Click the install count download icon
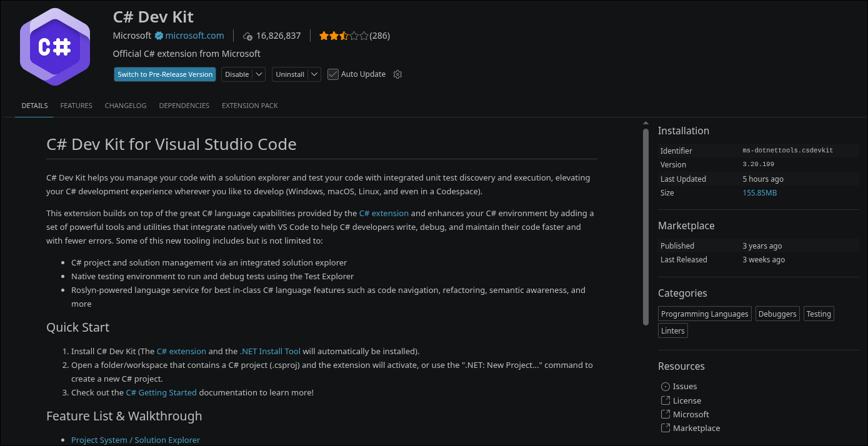This screenshot has width=868, height=446. pyautogui.click(x=247, y=36)
